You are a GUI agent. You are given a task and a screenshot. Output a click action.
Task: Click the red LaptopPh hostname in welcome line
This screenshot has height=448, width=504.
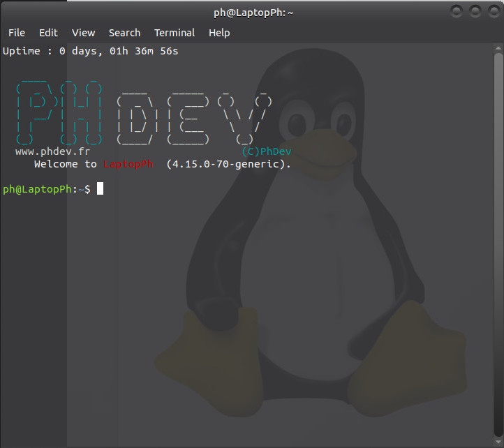point(128,164)
